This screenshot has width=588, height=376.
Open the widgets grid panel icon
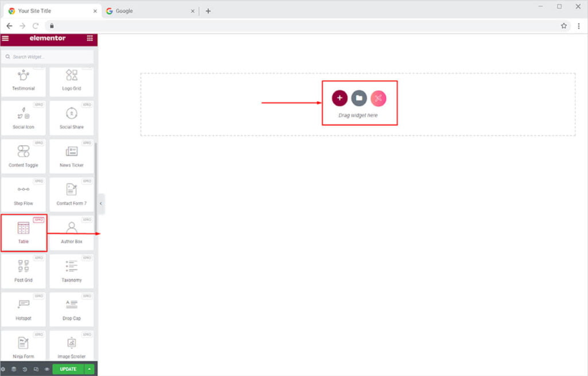90,38
